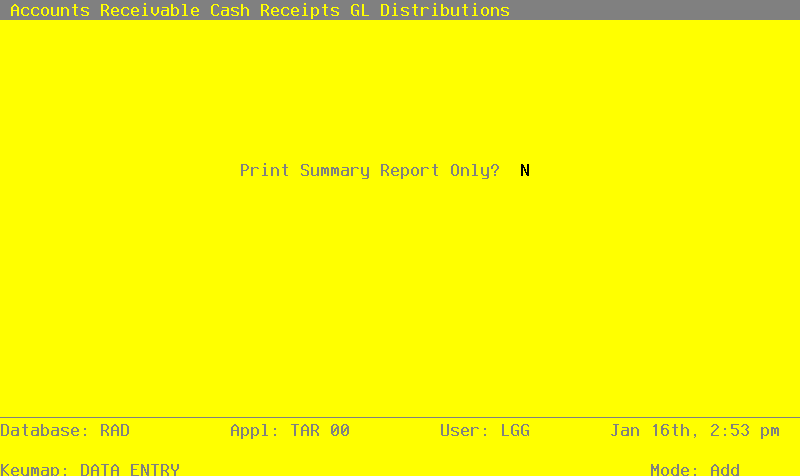Click the 'Appl: TAR 00' status entry
The width and height of the screenshot is (800, 476).
point(290,431)
